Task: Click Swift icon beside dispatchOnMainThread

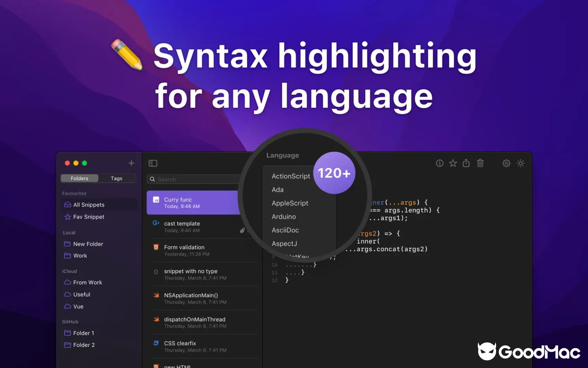Action: 156,319
